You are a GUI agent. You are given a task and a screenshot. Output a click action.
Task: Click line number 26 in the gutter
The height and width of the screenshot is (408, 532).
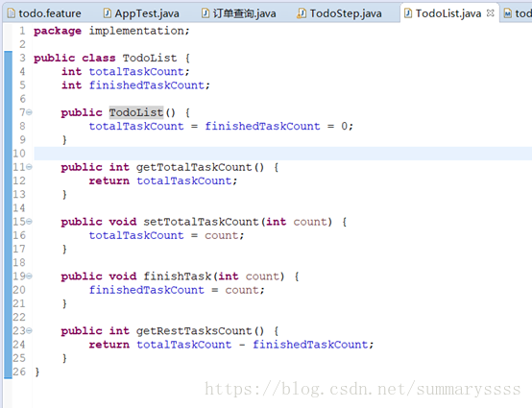point(19,372)
